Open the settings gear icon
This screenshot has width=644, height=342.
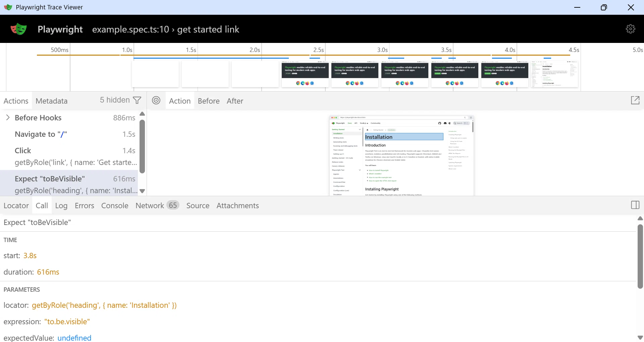[631, 29]
